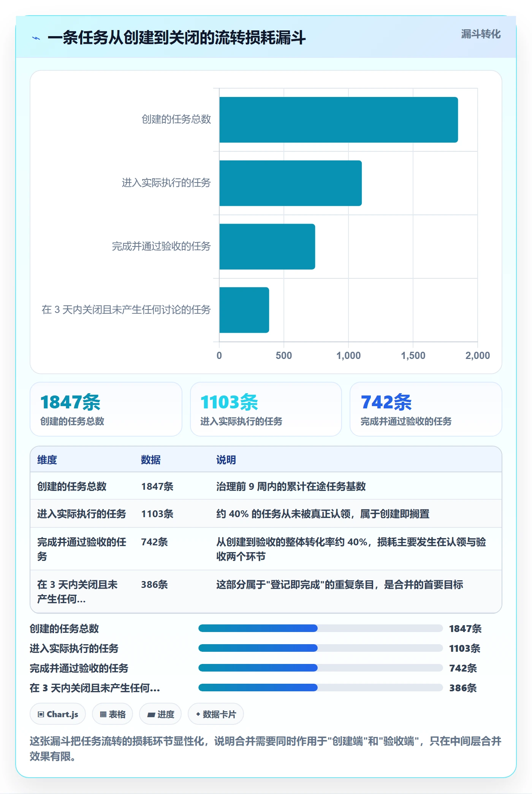Click the 进入实际执行的任务 progress bar
532x794 pixels.
point(321,648)
